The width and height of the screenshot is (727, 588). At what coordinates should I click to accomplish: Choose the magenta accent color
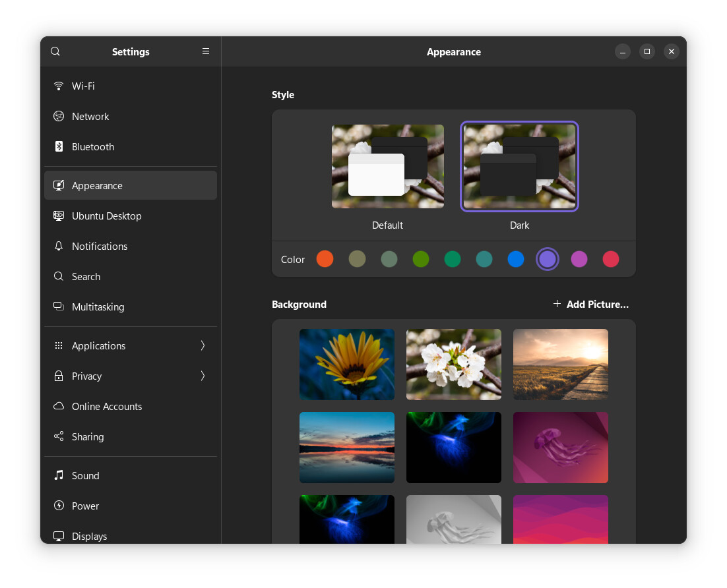point(579,259)
